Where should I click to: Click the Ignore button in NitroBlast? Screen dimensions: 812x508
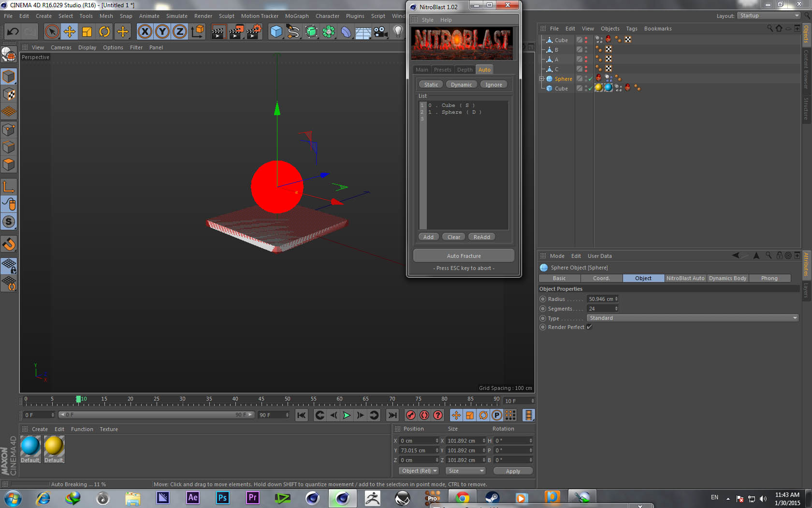(493, 85)
